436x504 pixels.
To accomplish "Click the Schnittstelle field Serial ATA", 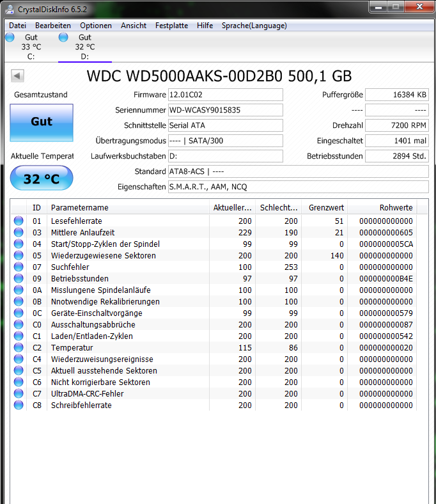I will tap(226, 125).
